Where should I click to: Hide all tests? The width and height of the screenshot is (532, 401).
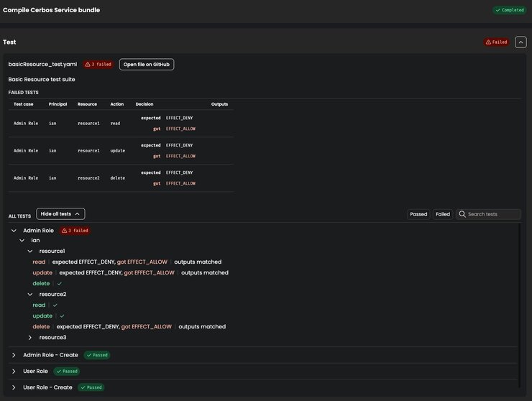60,213
